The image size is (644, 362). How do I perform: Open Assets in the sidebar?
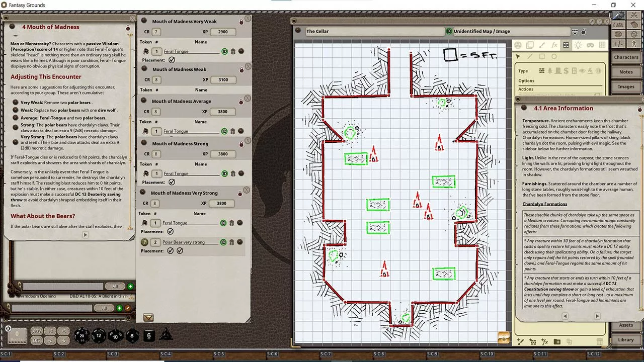coord(626,325)
